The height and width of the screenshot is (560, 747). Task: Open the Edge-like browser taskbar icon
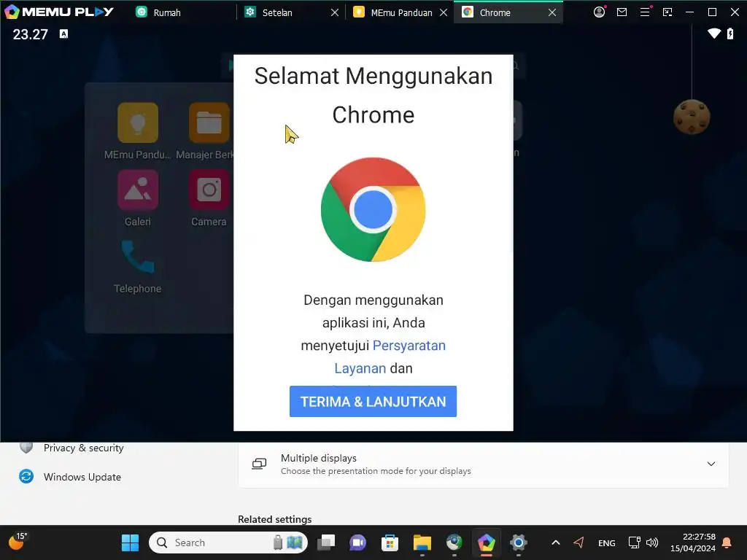pyautogui.click(x=454, y=542)
